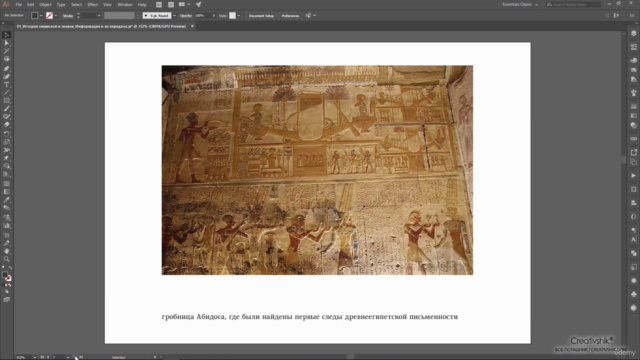The image size is (640, 360).
Task: Select the Eyedropper tool
Action: click(x=7, y=200)
